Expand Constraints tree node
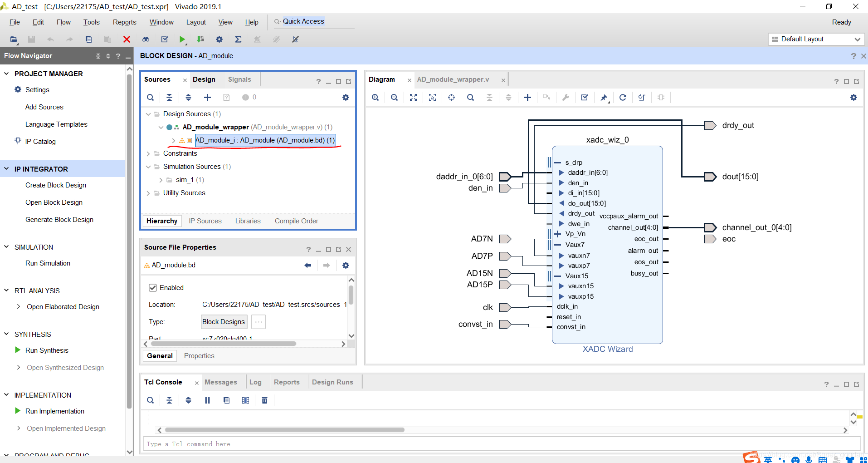This screenshot has width=868, height=463. (x=148, y=153)
